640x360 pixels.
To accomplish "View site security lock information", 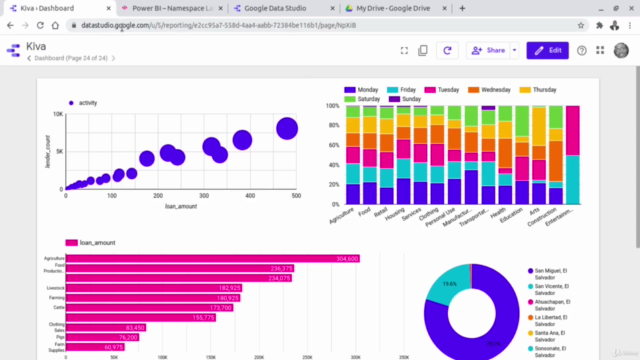I will coord(73,25).
